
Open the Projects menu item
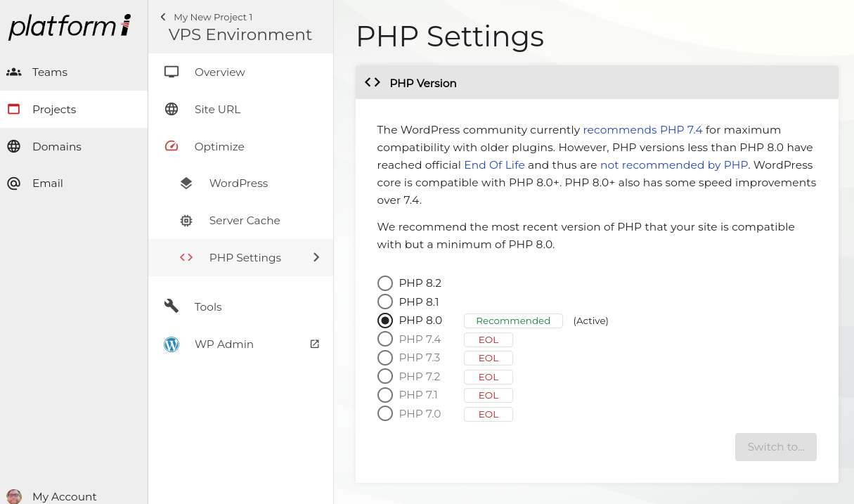54,109
